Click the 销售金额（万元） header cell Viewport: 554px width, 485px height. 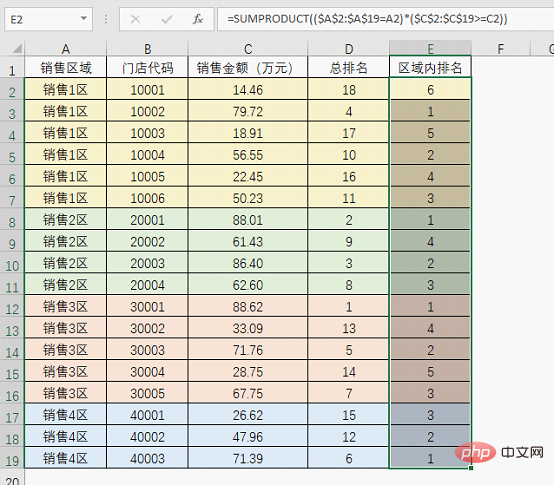point(248,68)
